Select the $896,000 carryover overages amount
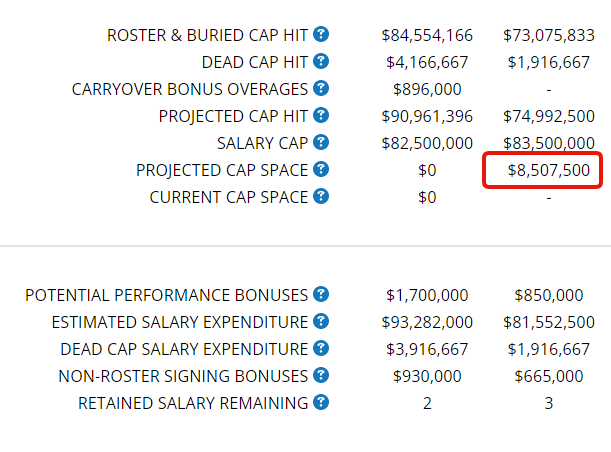611x452 pixels. coord(427,89)
